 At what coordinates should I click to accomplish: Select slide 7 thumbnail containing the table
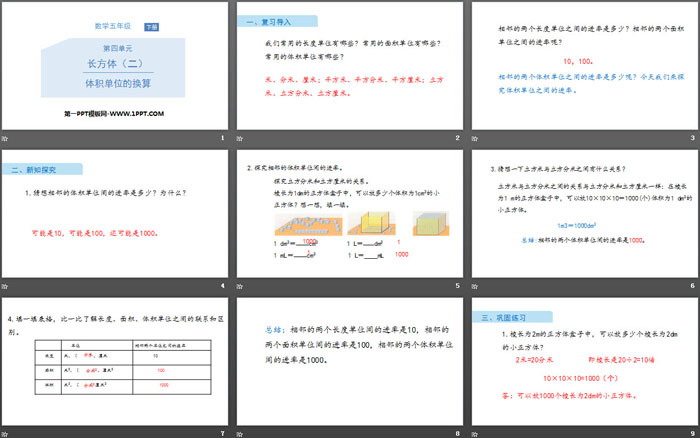click(115, 361)
